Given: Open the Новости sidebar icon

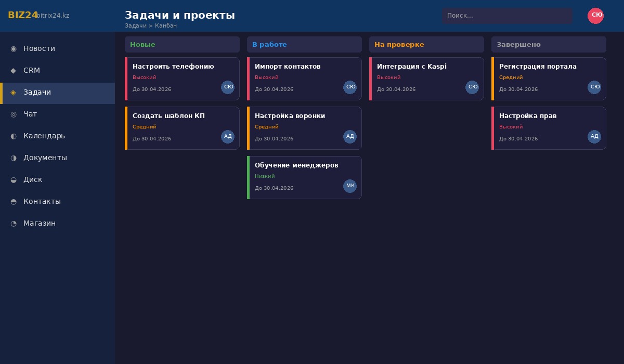Looking at the screenshot, I should 14,48.
